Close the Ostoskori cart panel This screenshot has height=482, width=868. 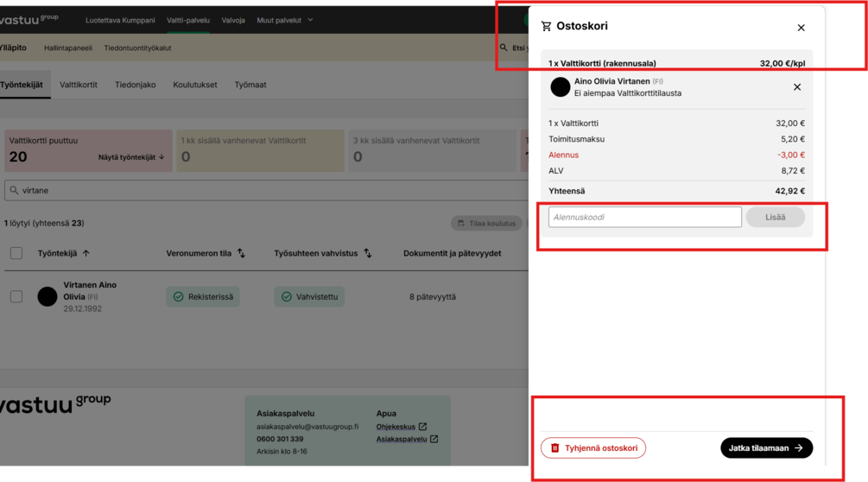coord(801,28)
